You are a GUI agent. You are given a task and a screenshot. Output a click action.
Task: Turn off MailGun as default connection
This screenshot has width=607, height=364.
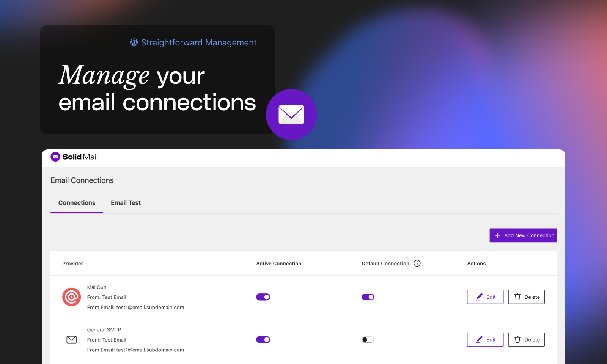point(368,297)
